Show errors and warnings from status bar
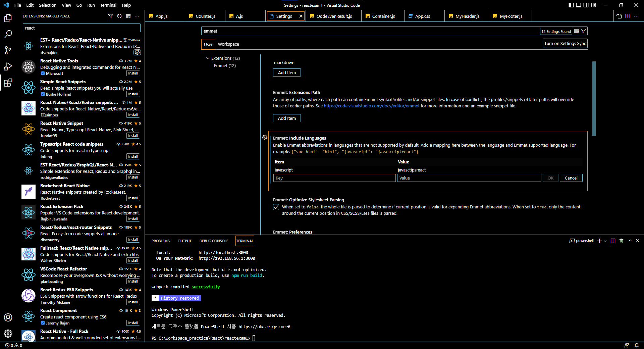644x349 pixels. pyautogui.click(x=14, y=345)
